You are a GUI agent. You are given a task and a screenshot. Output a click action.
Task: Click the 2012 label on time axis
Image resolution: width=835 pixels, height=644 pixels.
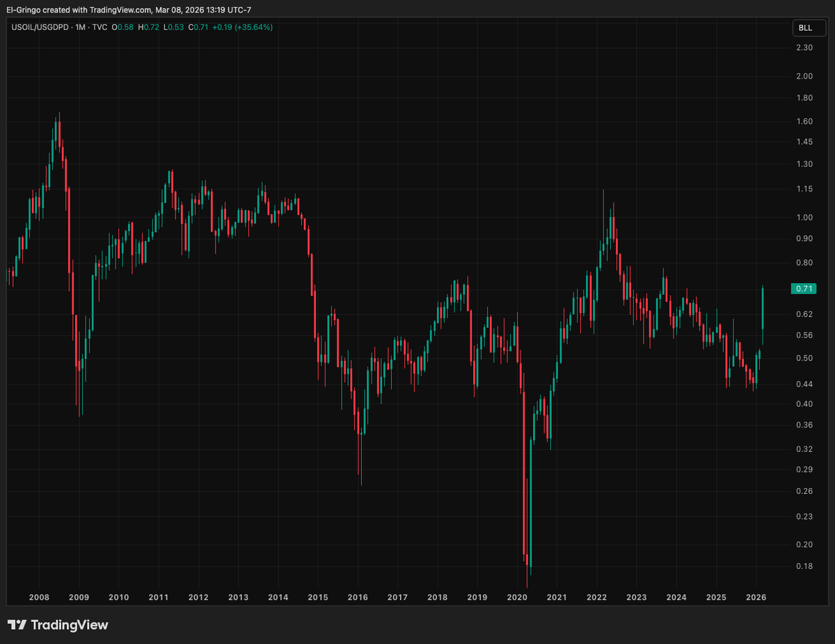click(198, 597)
